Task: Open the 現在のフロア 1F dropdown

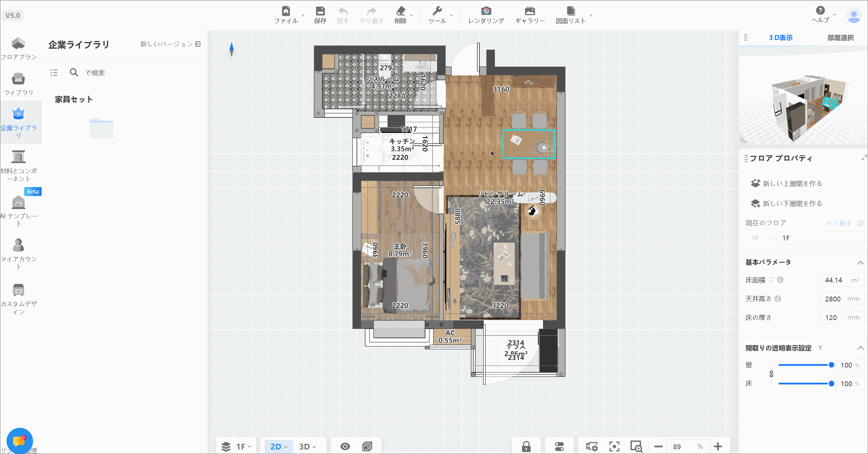Action: 761,238
